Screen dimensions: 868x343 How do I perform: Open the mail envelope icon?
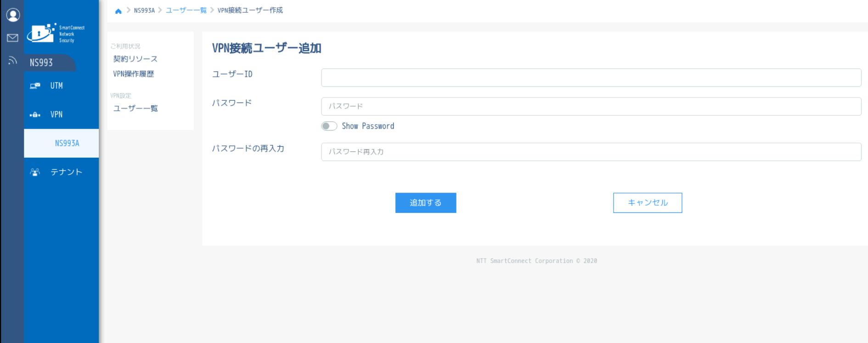click(13, 38)
